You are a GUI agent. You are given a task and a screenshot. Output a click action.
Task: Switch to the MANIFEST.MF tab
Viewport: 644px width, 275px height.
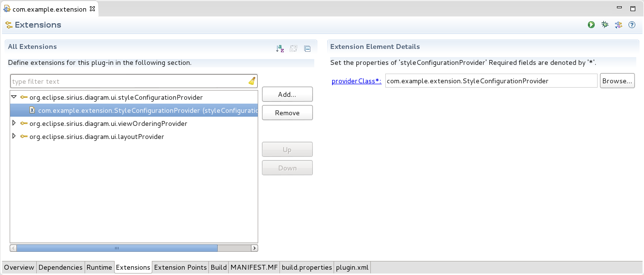point(254,267)
